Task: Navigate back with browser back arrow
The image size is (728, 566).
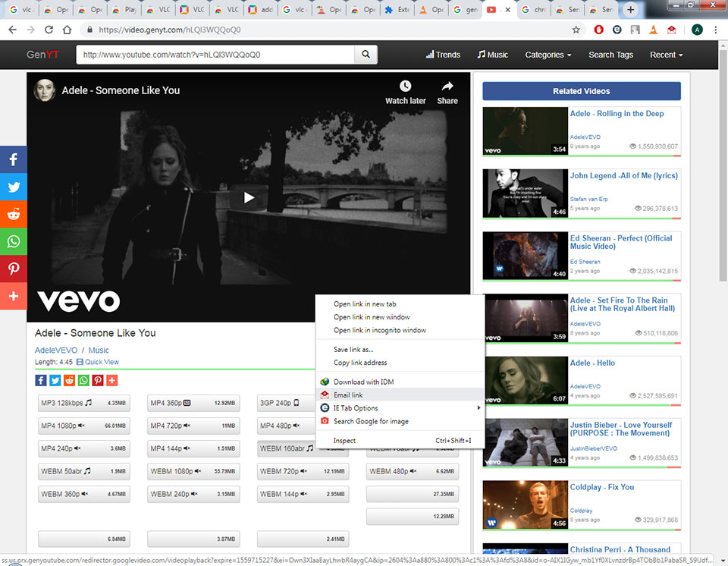Action: (13, 30)
